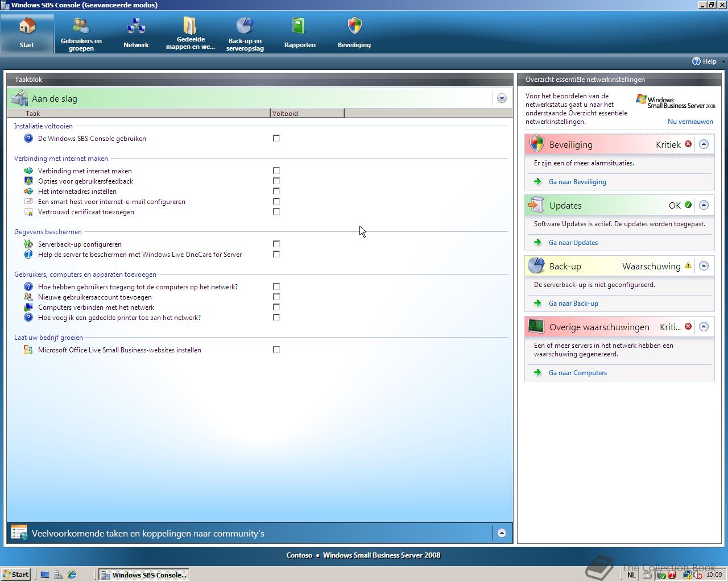The width and height of the screenshot is (728, 582).
Task: Click the taskbar clock showing 10:09
Action: pos(714,575)
